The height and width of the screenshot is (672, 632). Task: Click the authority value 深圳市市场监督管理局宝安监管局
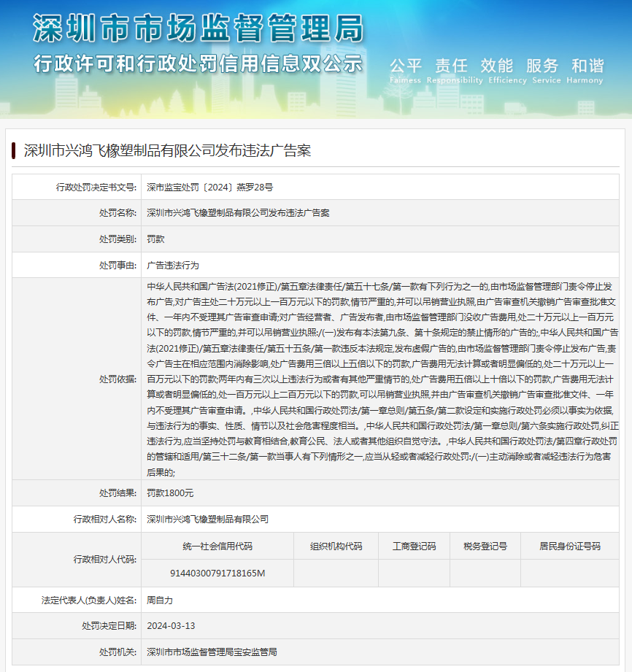[x=212, y=652]
